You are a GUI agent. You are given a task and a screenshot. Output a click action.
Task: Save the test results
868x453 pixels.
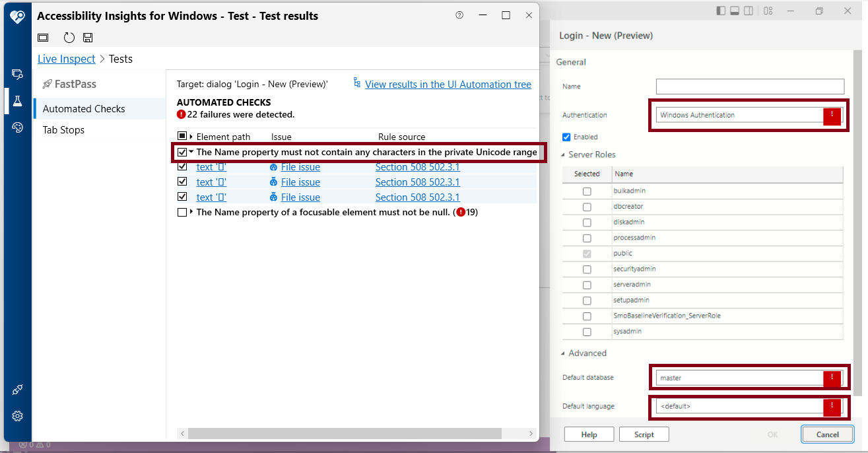[87, 38]
